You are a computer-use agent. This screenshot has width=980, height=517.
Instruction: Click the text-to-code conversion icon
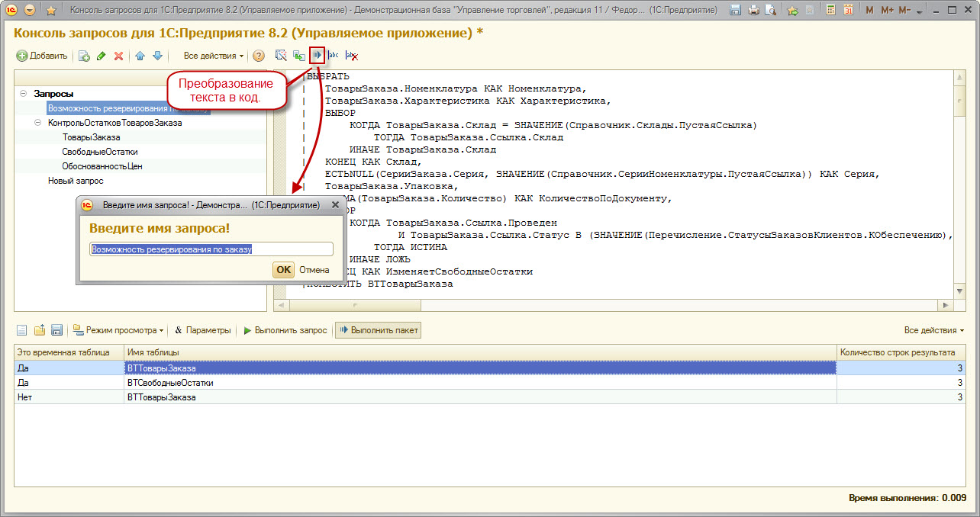tap(317, 56)
